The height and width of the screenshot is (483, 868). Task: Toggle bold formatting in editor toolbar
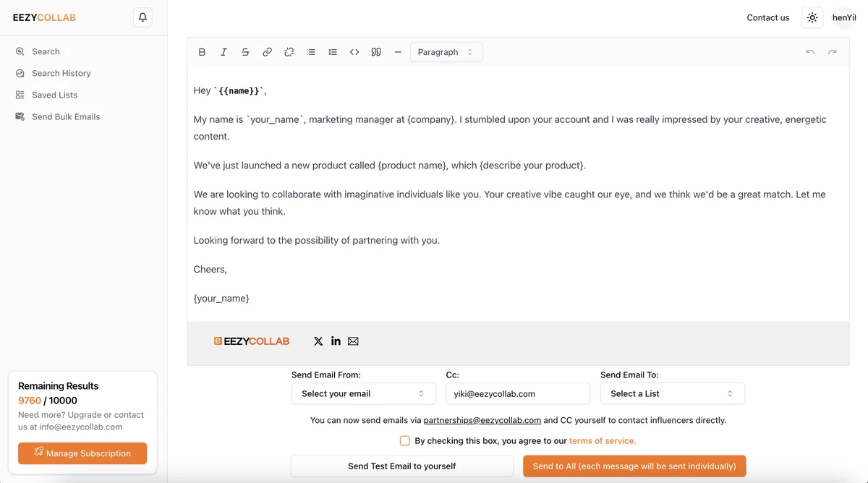click(x=202, y=52)
